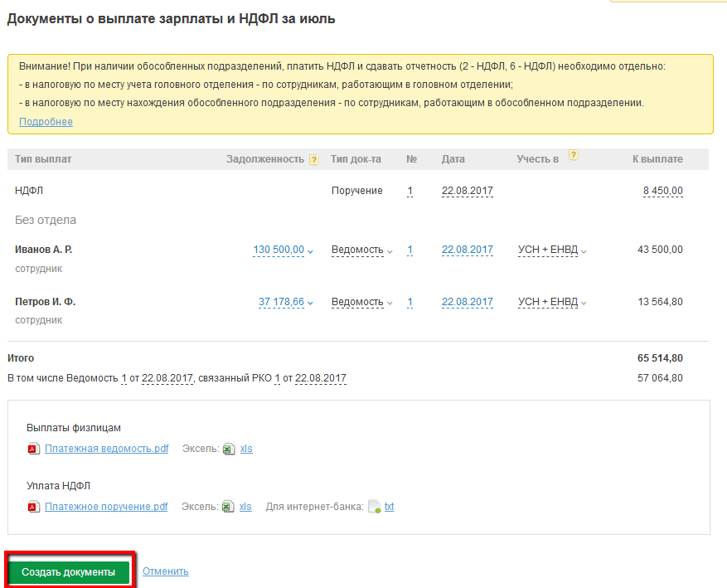Download the xls file for Уплата НДФЛ
This screenshot has height=588, width=727.
click(x=245, y=507)
